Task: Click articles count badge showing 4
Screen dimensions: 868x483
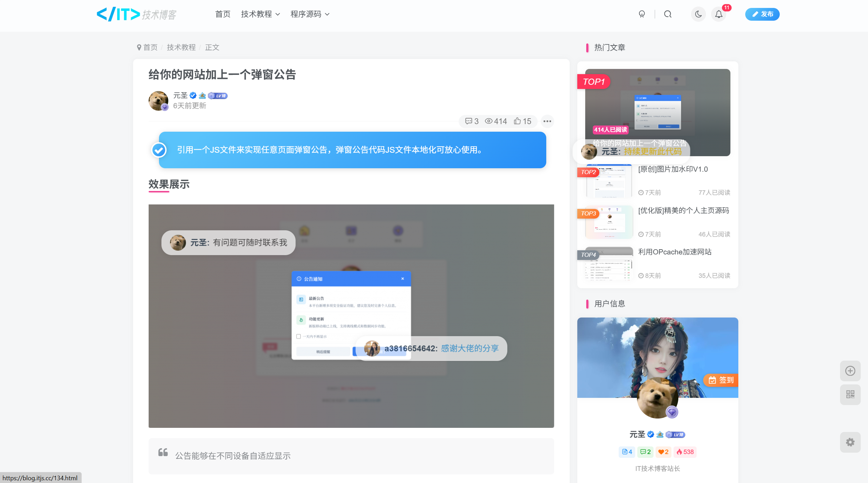Action: coord(627,452)
